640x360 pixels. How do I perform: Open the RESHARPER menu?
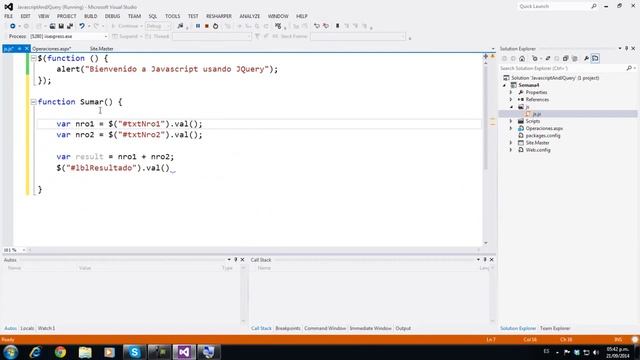click(219, 16)
